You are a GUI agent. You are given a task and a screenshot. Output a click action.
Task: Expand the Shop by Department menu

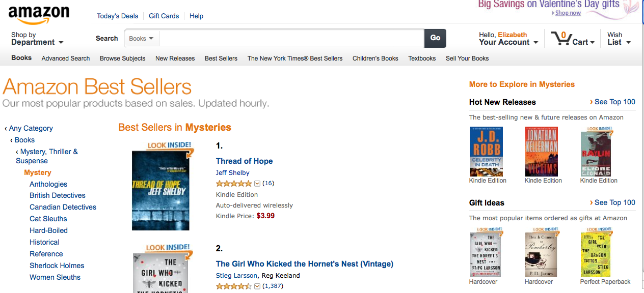pos(37,39)
